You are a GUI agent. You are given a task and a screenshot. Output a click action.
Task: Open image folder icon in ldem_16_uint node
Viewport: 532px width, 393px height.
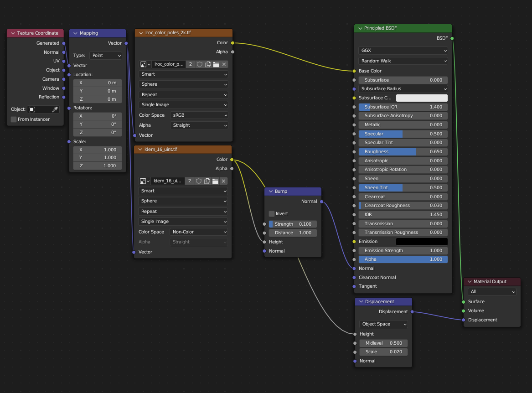(215, 181)
